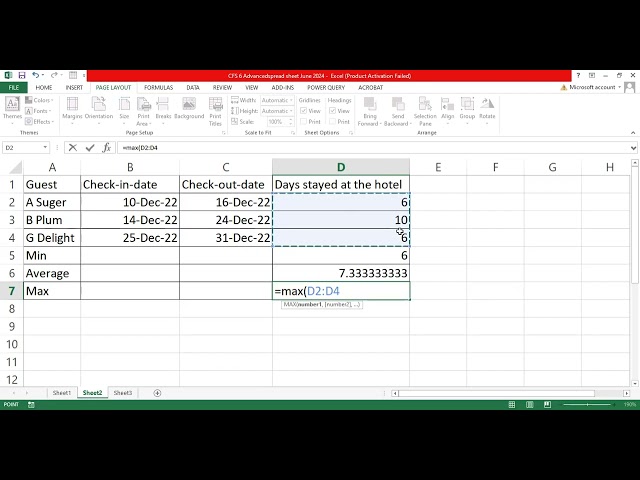This screenshot has width=640, height=480.
Task: Cancel the formula entry with X button
Action: pos(73,147)
